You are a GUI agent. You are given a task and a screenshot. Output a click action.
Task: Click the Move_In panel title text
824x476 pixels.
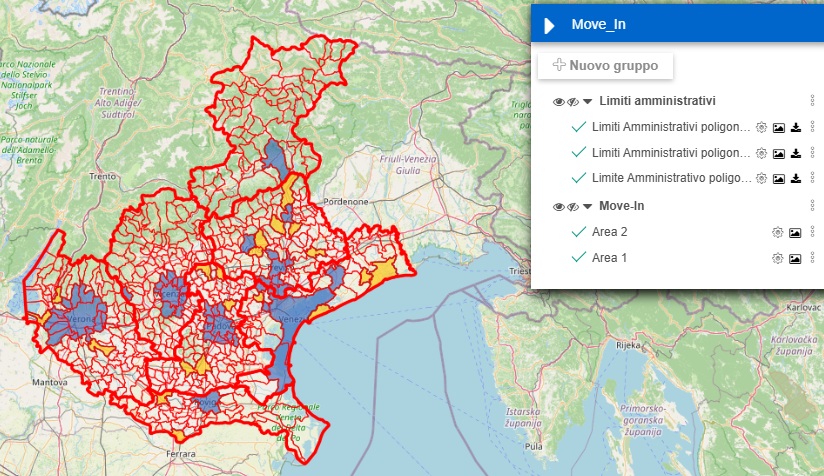click(599, 25)
